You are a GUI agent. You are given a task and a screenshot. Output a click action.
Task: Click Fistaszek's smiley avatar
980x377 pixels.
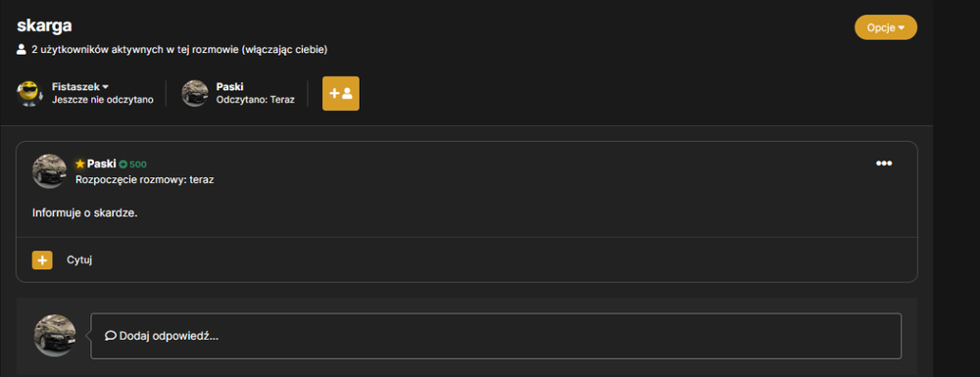(x=28, y=94)
